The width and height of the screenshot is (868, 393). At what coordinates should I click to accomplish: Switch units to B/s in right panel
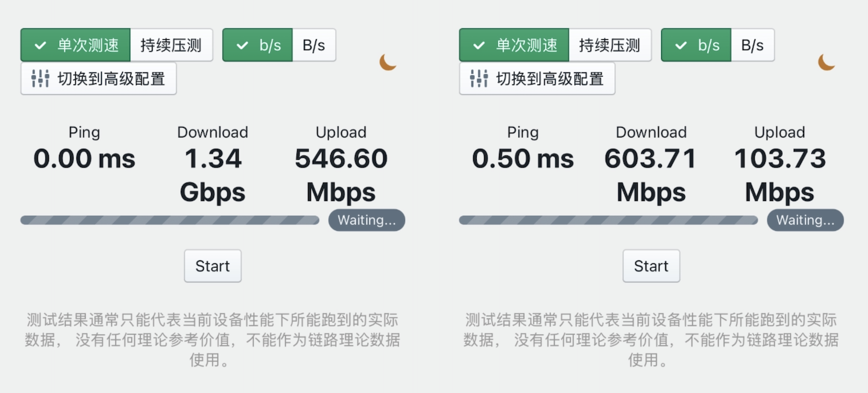point(753,45)
